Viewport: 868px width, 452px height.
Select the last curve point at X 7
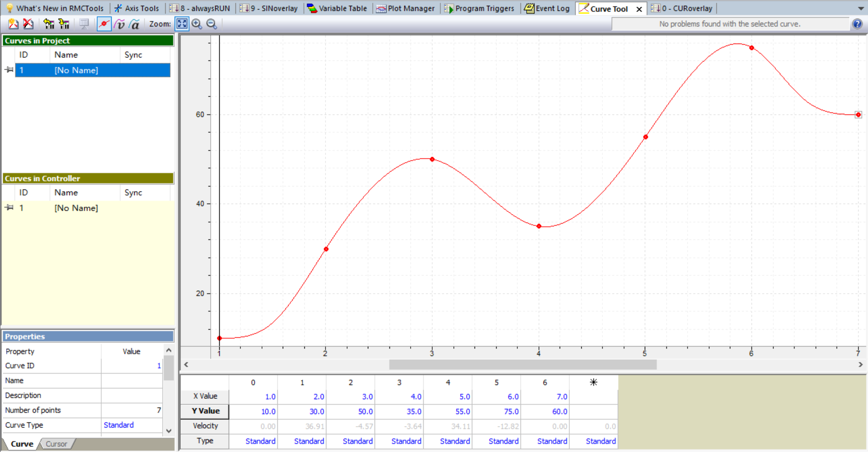pos(858,115)
